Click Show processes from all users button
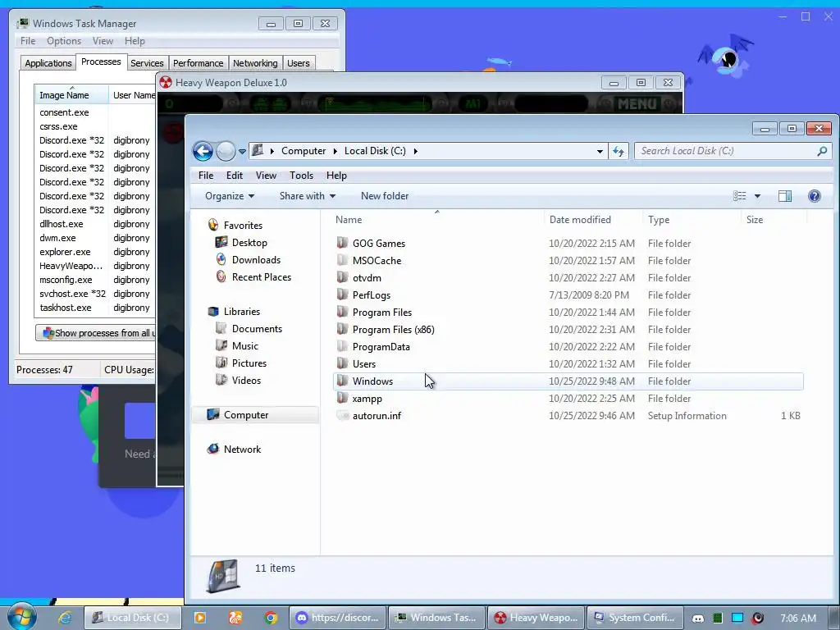This screenshot has height=630, width=840. point(95,333)
